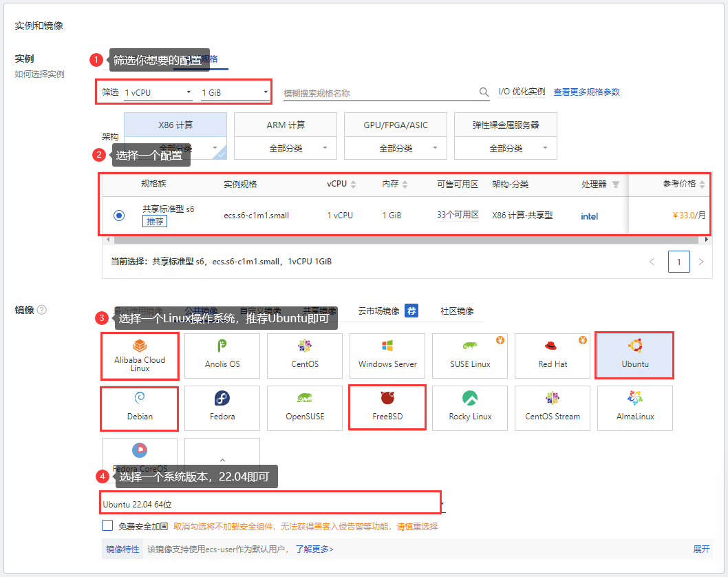728x577 pixels.
Task: Select the Ubuntu operating system image
Action: 634,356
